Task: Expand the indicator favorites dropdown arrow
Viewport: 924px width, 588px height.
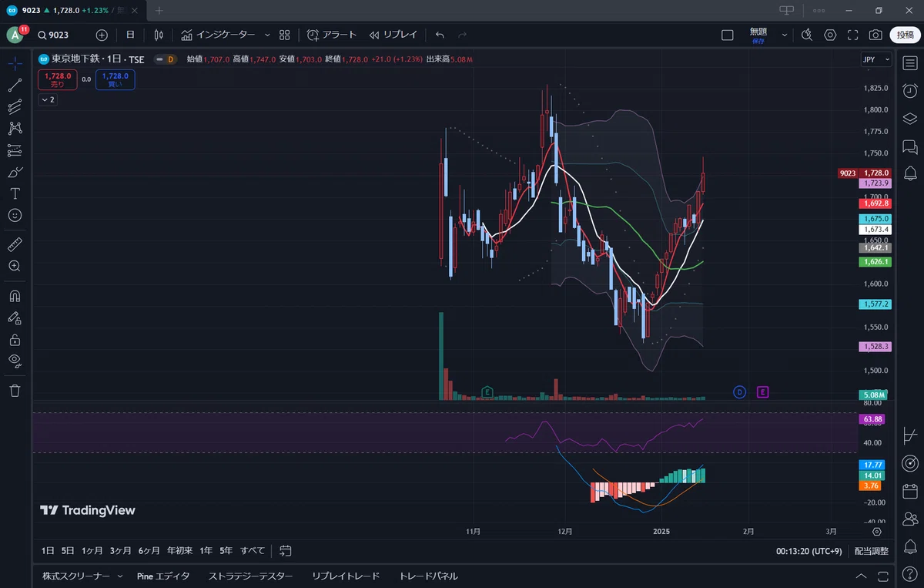Action: point(267,35)
